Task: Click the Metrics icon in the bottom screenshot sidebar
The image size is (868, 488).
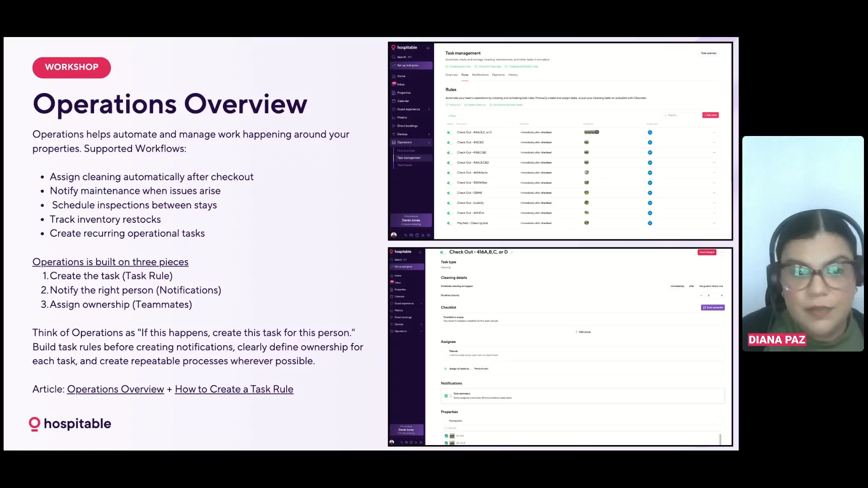Action: (x=392, y=310)
